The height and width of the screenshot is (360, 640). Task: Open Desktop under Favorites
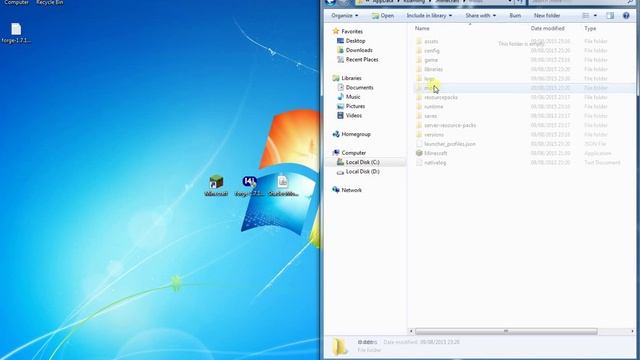click(x=355, y=41)
